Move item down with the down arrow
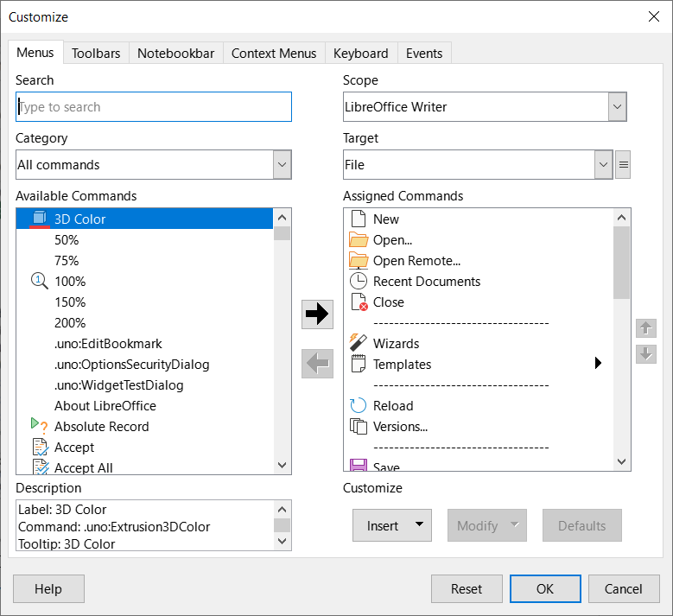Image resolution: width=673 pixels, height=616 pixels. 646,354
